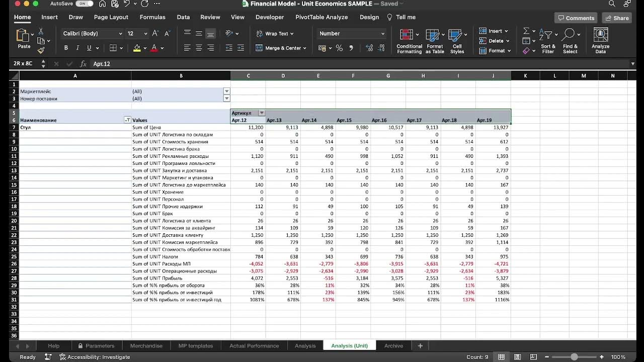Switch to Page Layout view in status bar
The height and width of the screenshot is (362, 644).
(x=517, y=357)
